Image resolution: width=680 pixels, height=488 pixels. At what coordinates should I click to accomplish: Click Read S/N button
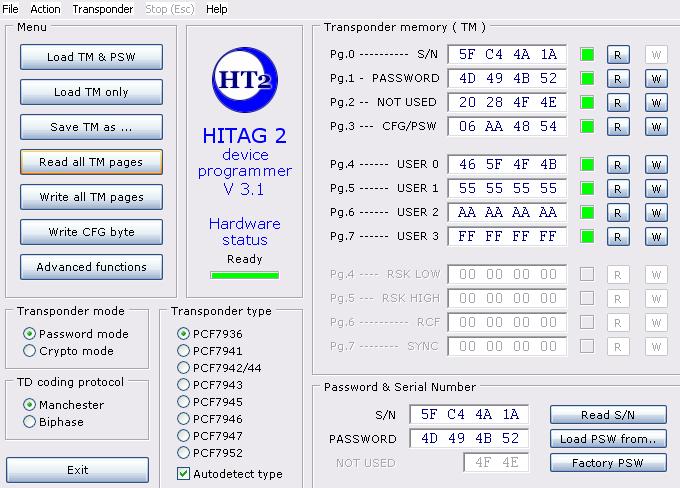608,415
